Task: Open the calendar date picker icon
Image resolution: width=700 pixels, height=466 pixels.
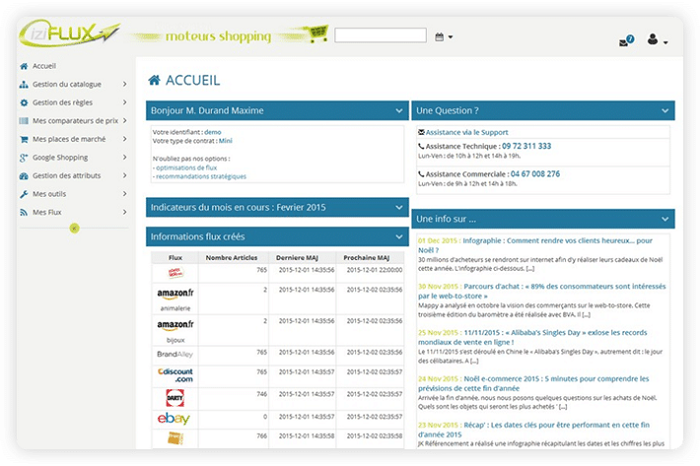Action: click(x=440, y=37)
